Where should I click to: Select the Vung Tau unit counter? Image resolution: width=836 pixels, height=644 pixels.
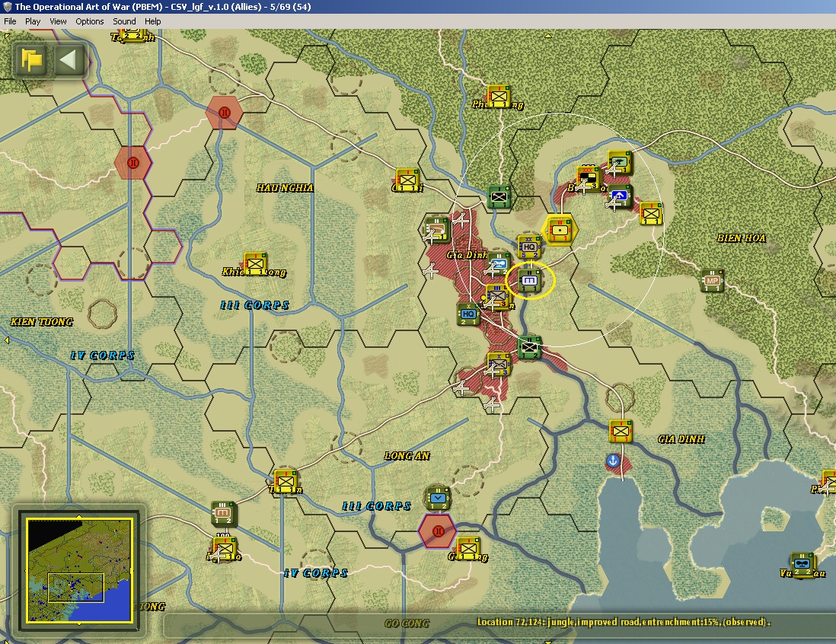(x=802, y=564)
